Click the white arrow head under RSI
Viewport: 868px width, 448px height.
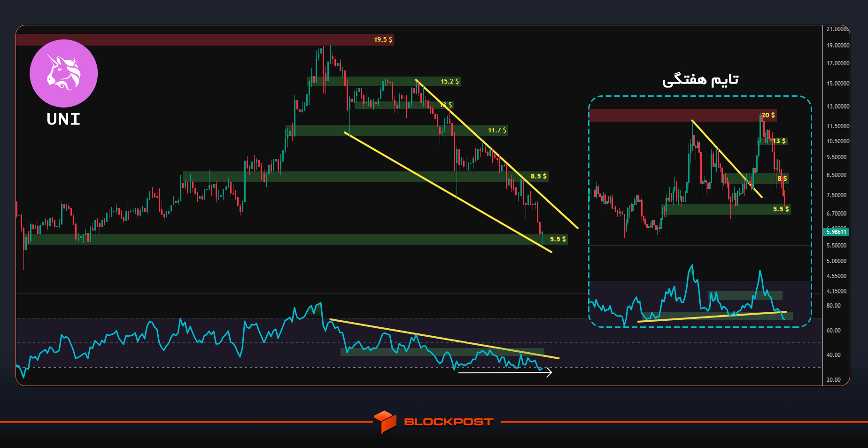point(548,373)
